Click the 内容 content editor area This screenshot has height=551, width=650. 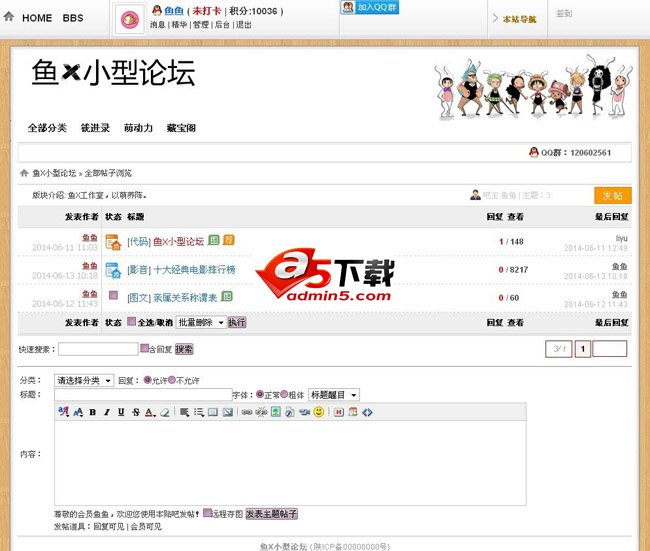click(290, 463)
